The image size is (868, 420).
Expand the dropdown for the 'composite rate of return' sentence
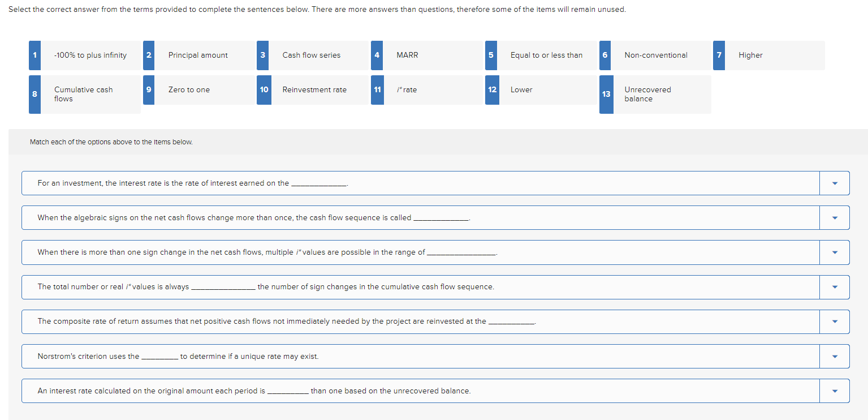[x=834, y=322]
